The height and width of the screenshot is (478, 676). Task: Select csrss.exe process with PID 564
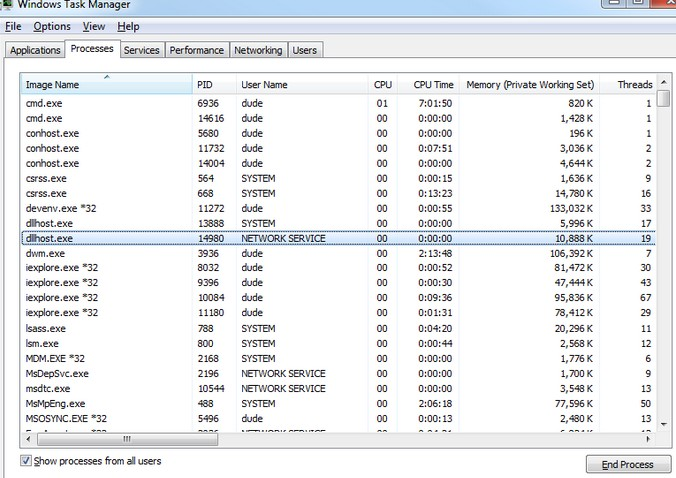[x=338, y=178]
